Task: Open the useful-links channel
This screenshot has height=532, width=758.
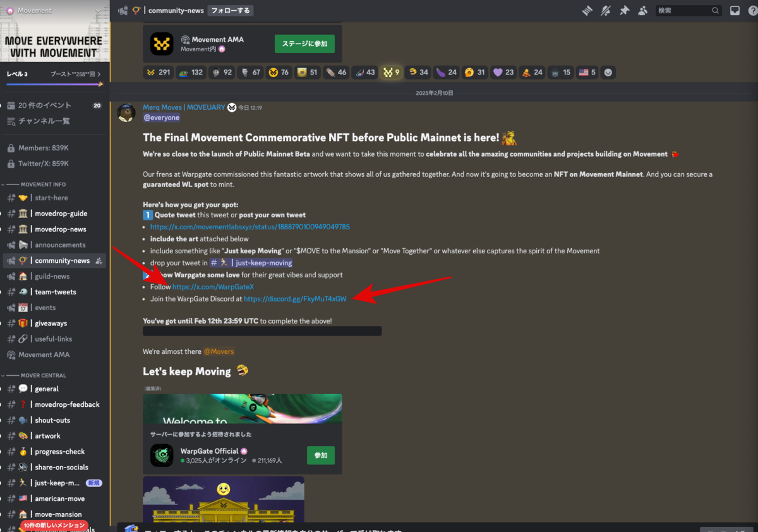Action: tap(54, 339)
